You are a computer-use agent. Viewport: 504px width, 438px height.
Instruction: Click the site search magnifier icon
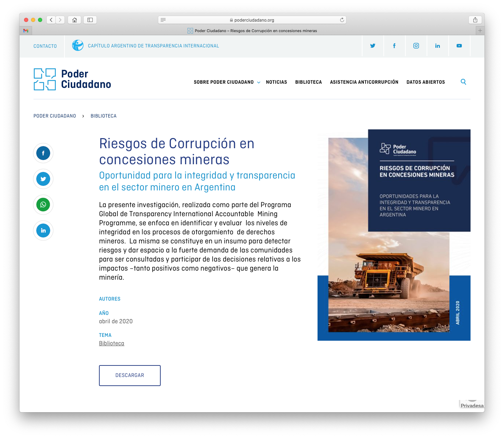463,82
